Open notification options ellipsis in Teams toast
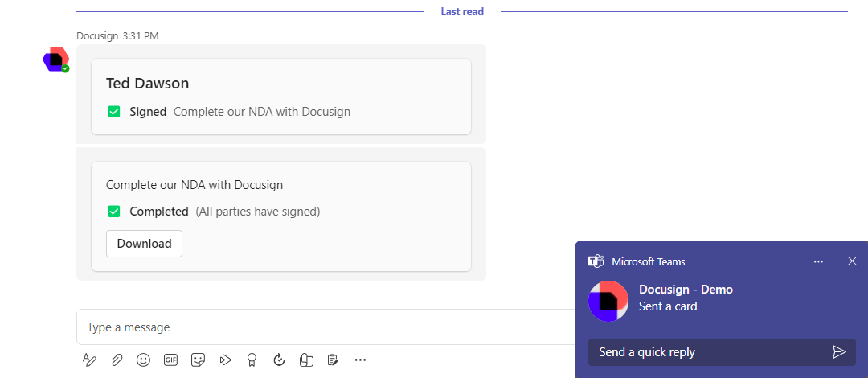Image resolution: width=868 pixels, height=378 pixels. point(819,261)
